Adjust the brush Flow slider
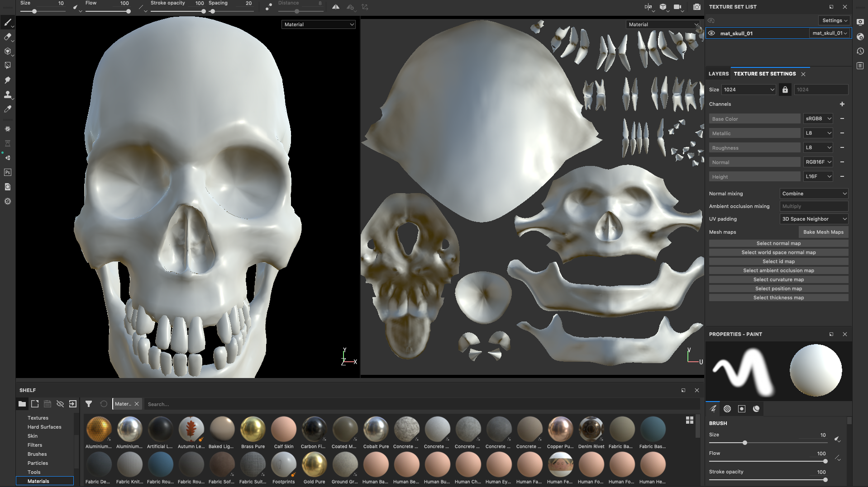 click(x=825, y=461)
